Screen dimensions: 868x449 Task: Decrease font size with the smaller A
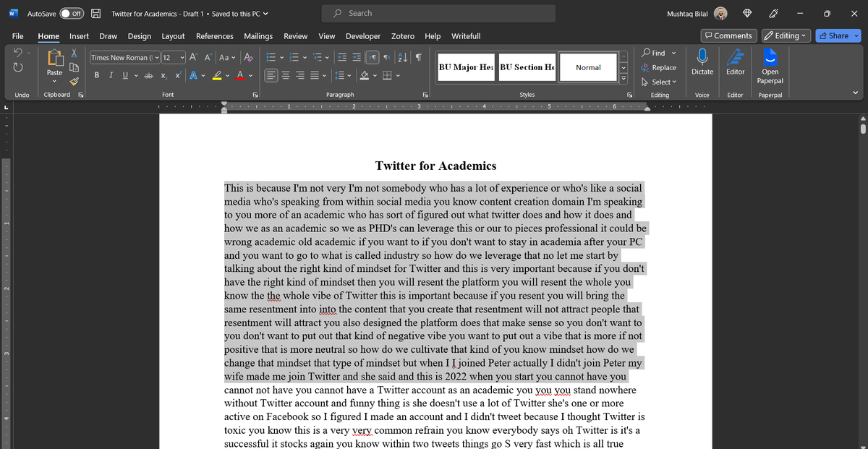tap(208, 57)
